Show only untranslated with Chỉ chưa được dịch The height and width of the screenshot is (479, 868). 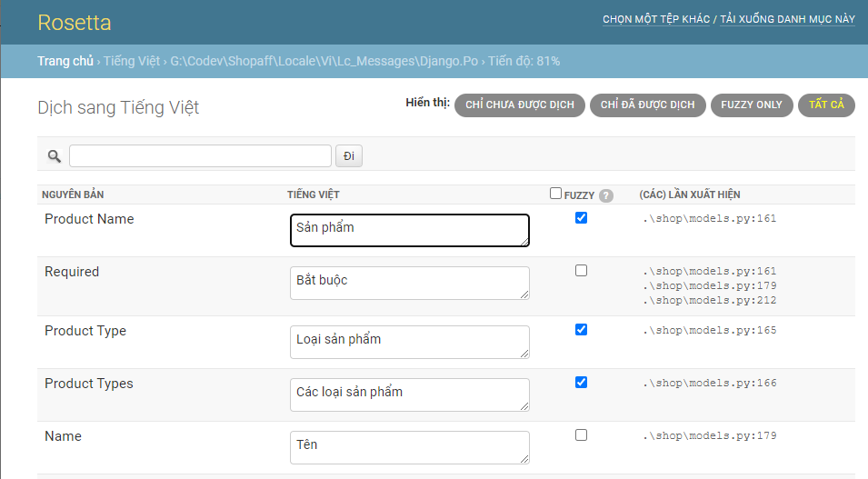[519, 105]
